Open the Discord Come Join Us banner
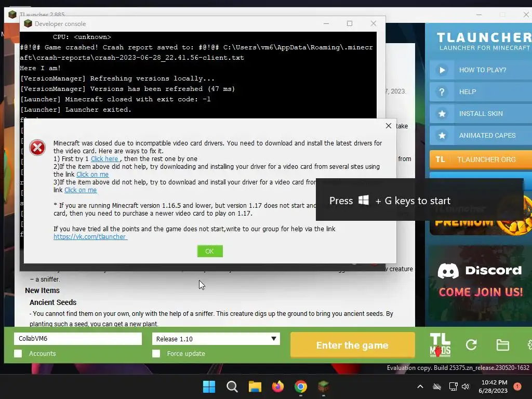The width and height of the screenshot is (532, 399). 481,283
